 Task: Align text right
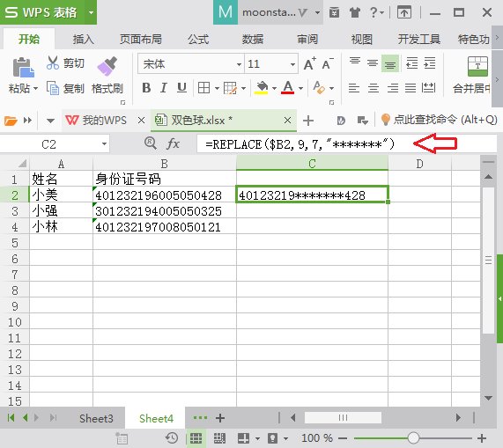tap(392, 87)
